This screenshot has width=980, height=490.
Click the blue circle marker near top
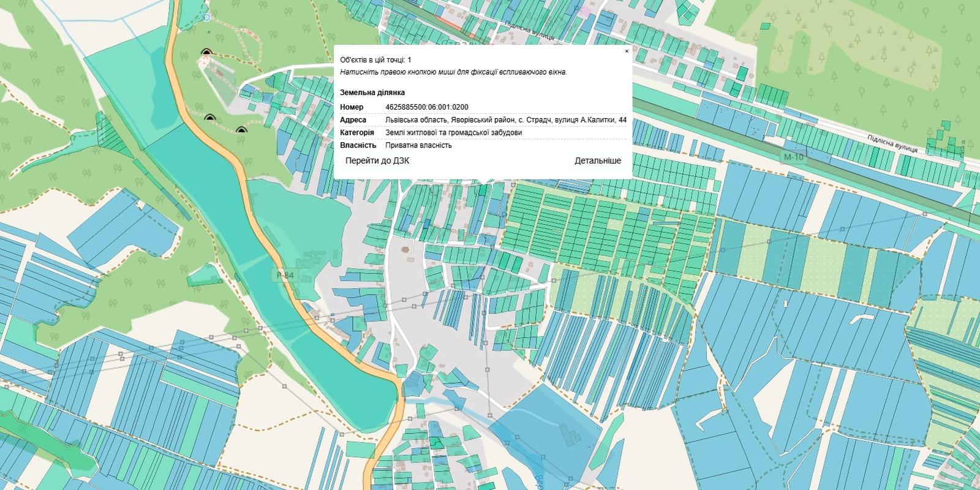pos(207,18)
